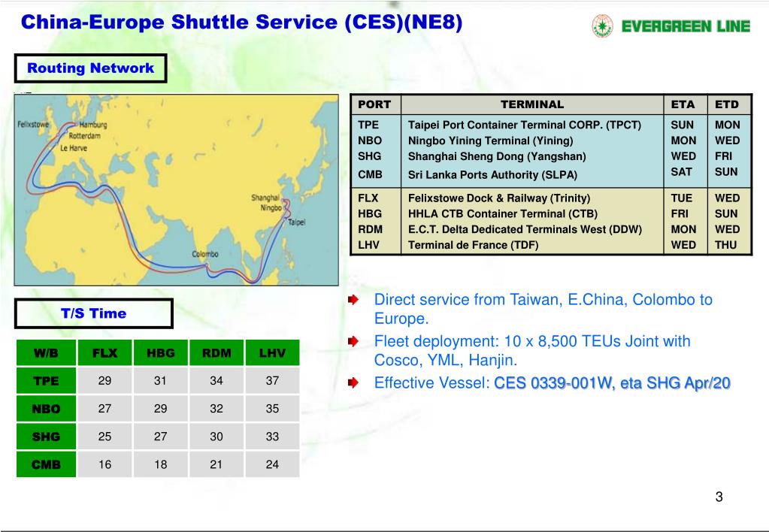Screen dimensions: 769x532
Task: Select the routing network world map image
Action: (x=177, y=190)
